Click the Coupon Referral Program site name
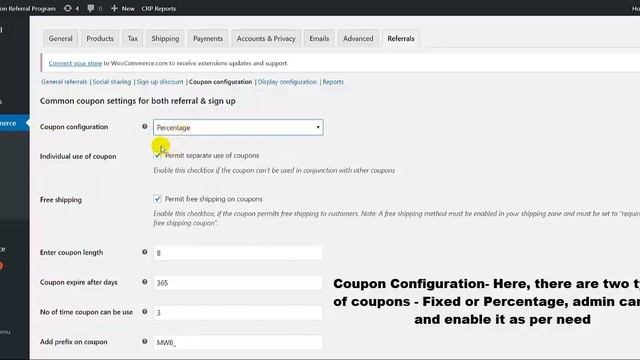Viewport: 640px width, 360px height. coord(28,8)
